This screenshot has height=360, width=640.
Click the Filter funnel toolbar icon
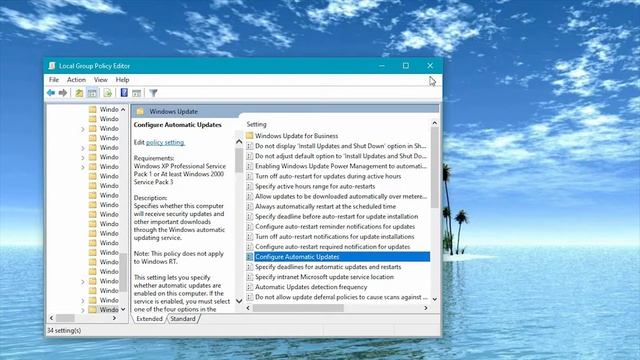(153, 93)
